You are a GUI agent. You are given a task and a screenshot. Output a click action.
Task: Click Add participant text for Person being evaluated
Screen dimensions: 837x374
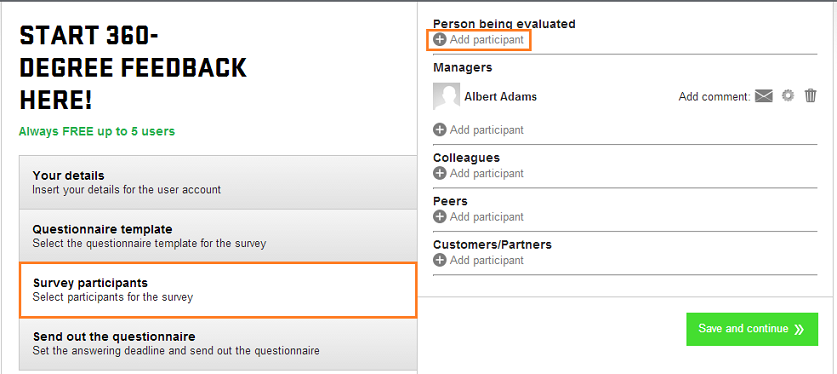click(487, 40)
